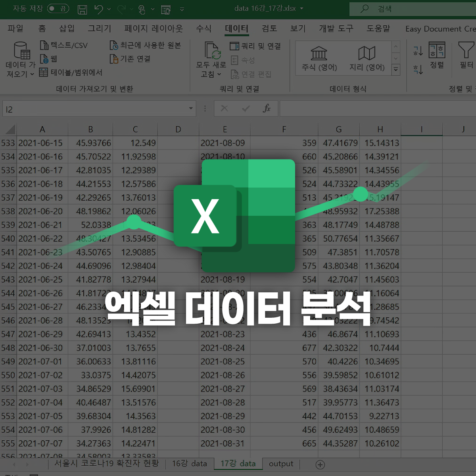Select 지리 (영어) data type
476x476 pixels.
pos(367,58)
